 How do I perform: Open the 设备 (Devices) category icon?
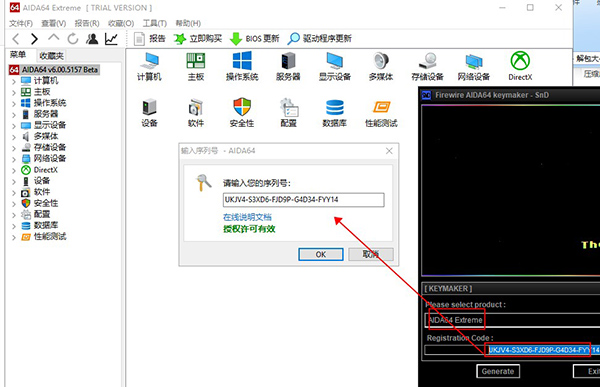point(149,113)
